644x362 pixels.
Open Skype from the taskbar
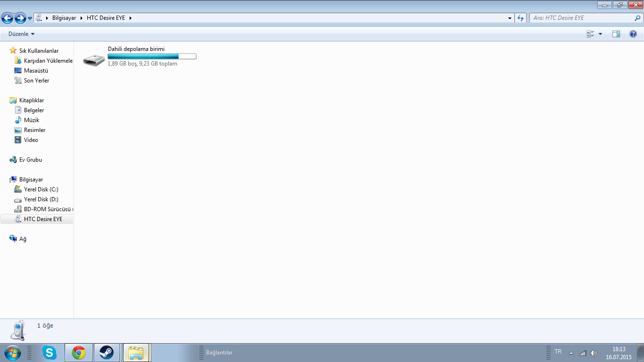(x=50, y=353)
